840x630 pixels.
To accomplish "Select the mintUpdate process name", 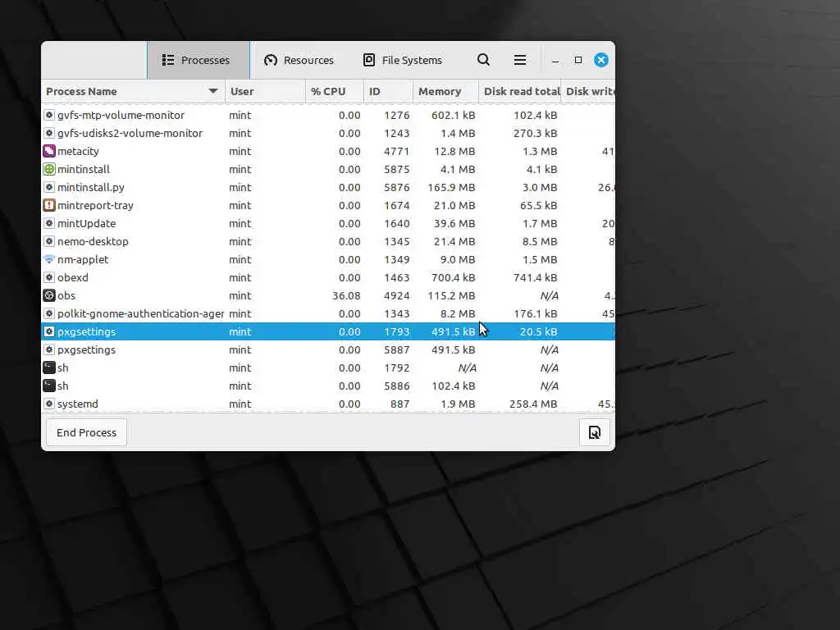I will click(x=87, y=223).
